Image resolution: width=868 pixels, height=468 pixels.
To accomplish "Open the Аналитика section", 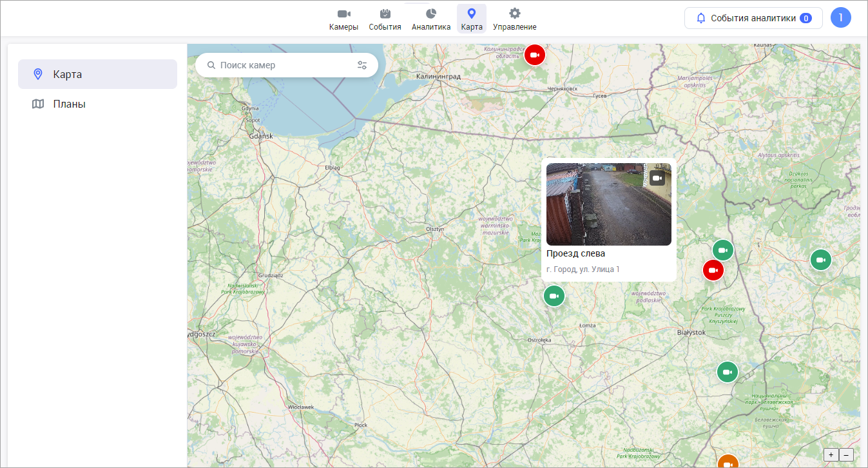I will [431, 19].
